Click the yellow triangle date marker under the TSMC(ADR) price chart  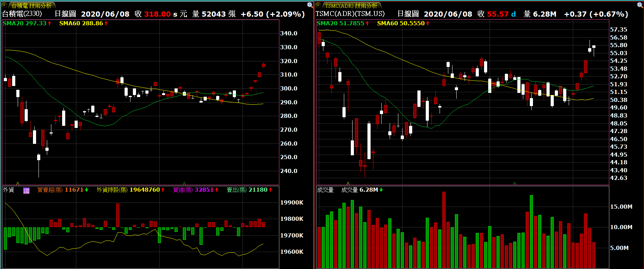tap(348, 183)
